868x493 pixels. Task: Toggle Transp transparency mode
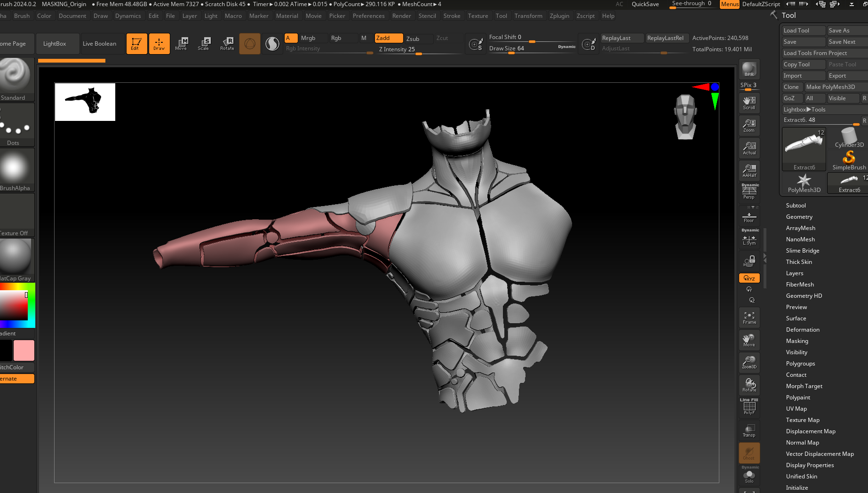749,430
